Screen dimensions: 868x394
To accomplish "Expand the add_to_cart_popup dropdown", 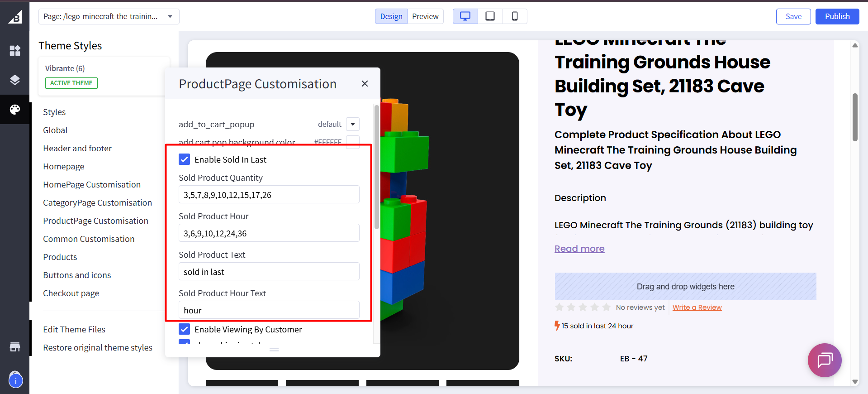I will (353, 124).
